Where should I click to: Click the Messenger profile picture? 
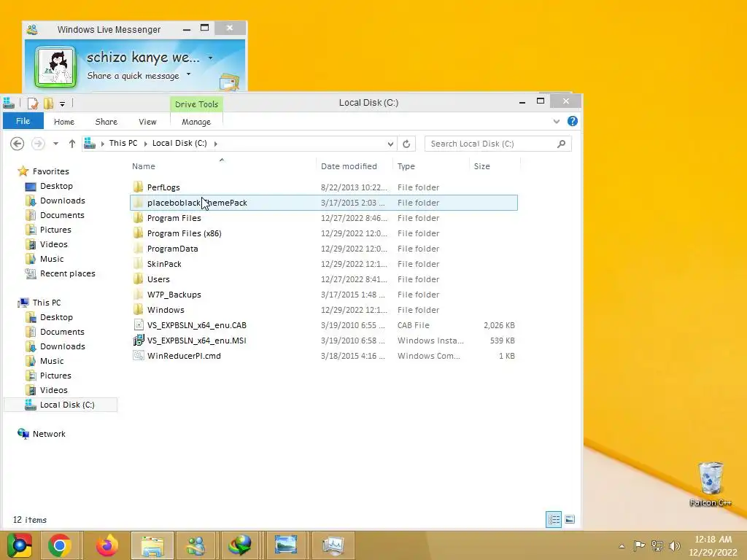coord(55,66)
